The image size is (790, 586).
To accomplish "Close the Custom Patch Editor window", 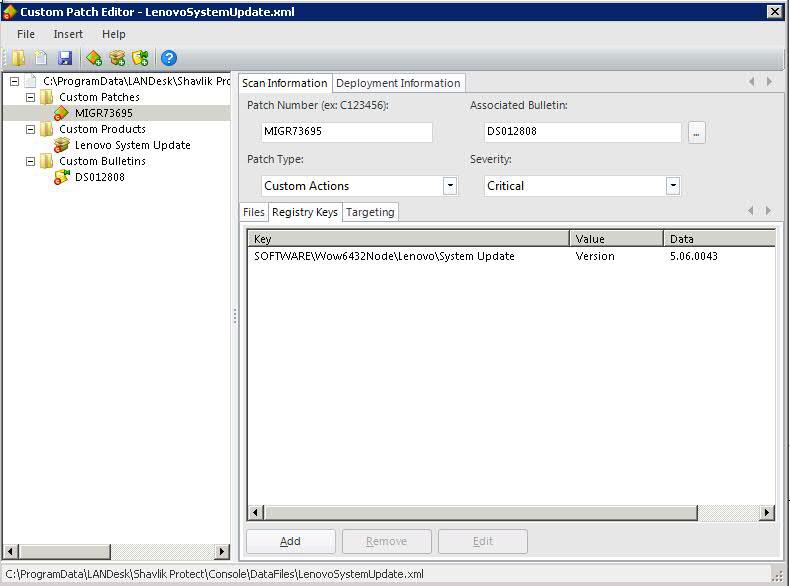I will point(774,12).
